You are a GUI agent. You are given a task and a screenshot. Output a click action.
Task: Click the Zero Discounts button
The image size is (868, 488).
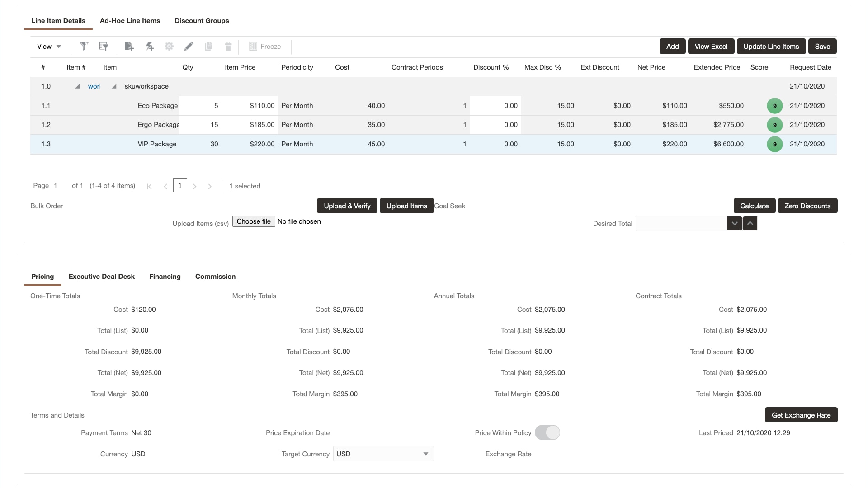[x=807, y=206]
